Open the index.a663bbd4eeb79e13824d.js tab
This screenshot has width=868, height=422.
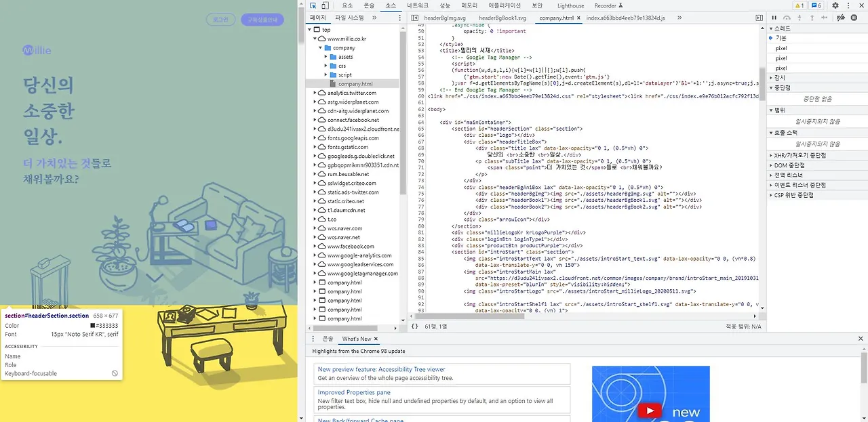[x=626, y=18]
